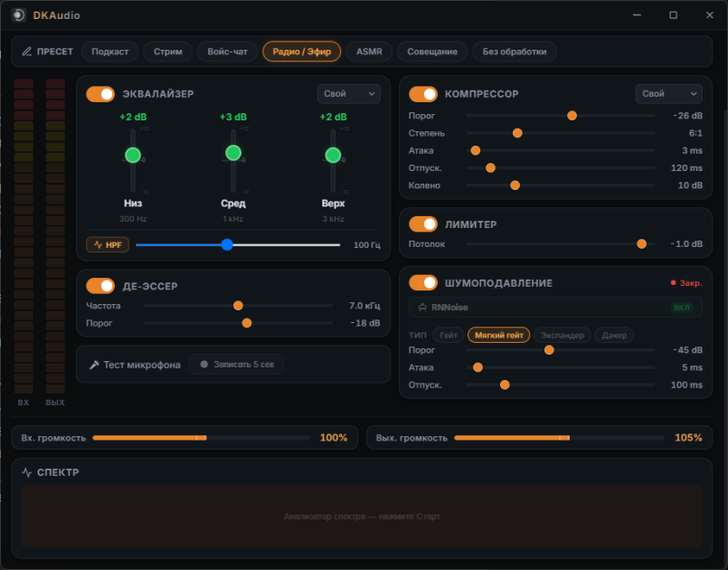Select the Совещание preset
The image size is (728, 570).
(432, 52)
